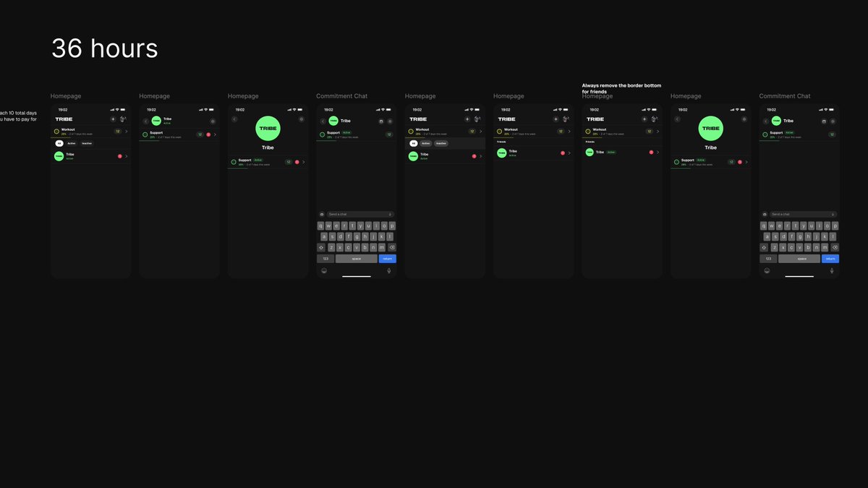Check Support circle in second Homepage frame with small avatar
Screen dimensions: 868x488
pos(145,134)
